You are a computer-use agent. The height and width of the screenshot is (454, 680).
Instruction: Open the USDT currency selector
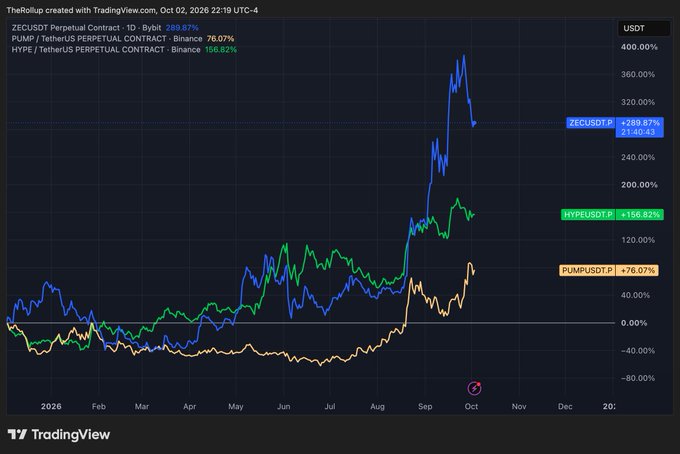click(644, 28)
